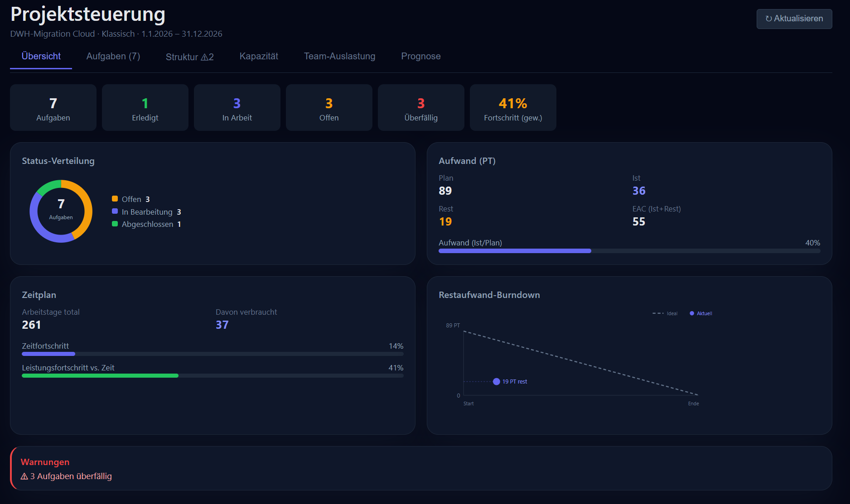Select the orange Offen legend swatch
The width and height of the screenshot is (850, 504).
(x=115, y=199)
